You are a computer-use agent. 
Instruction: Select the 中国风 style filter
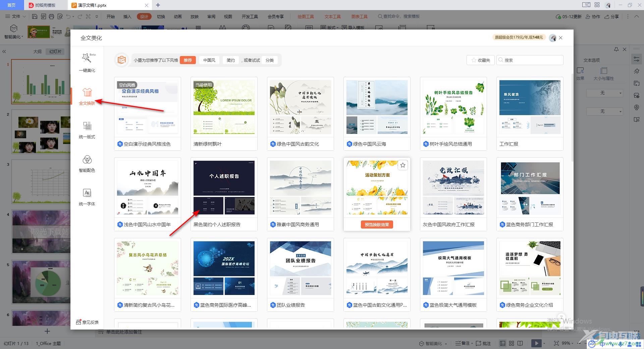209,60
